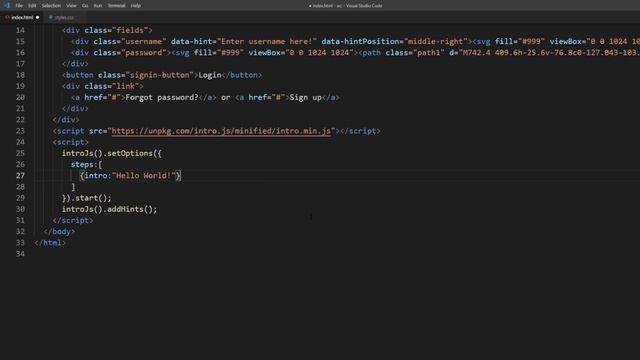Click line number 34 in the gutter
Screen dimensions: 640x360
click(20, 254)
